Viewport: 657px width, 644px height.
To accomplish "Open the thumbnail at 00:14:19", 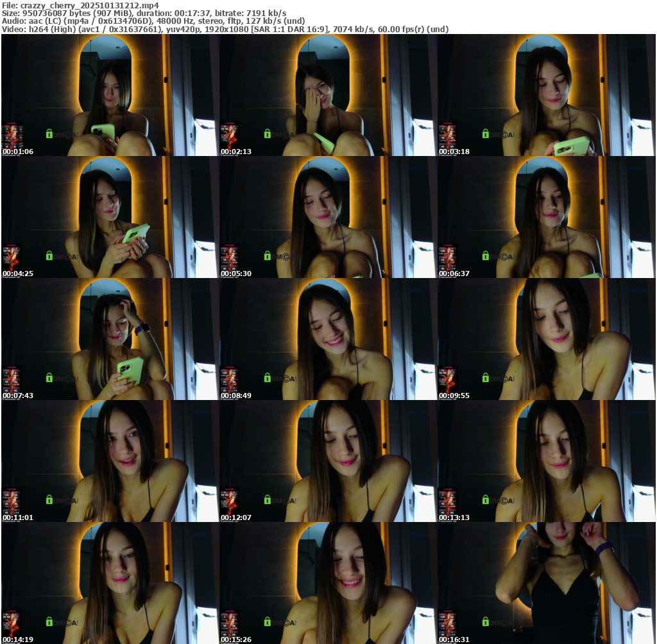I will [110, 583].
